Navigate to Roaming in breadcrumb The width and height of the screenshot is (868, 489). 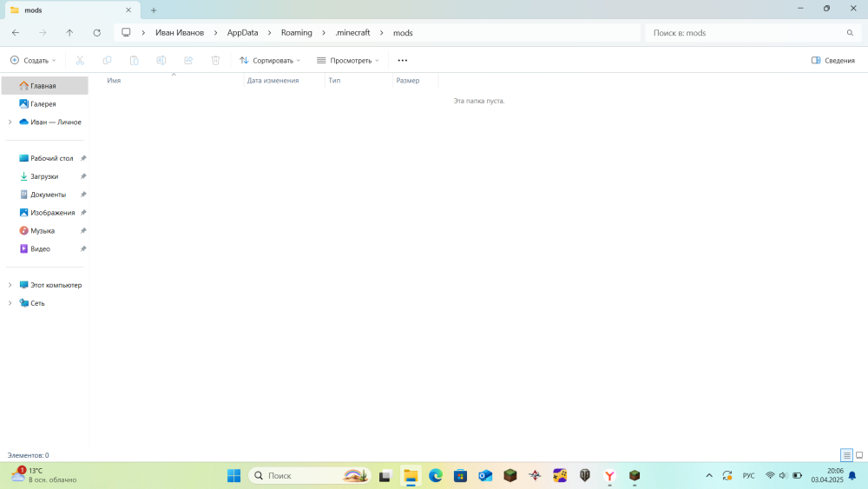[297, 33]
